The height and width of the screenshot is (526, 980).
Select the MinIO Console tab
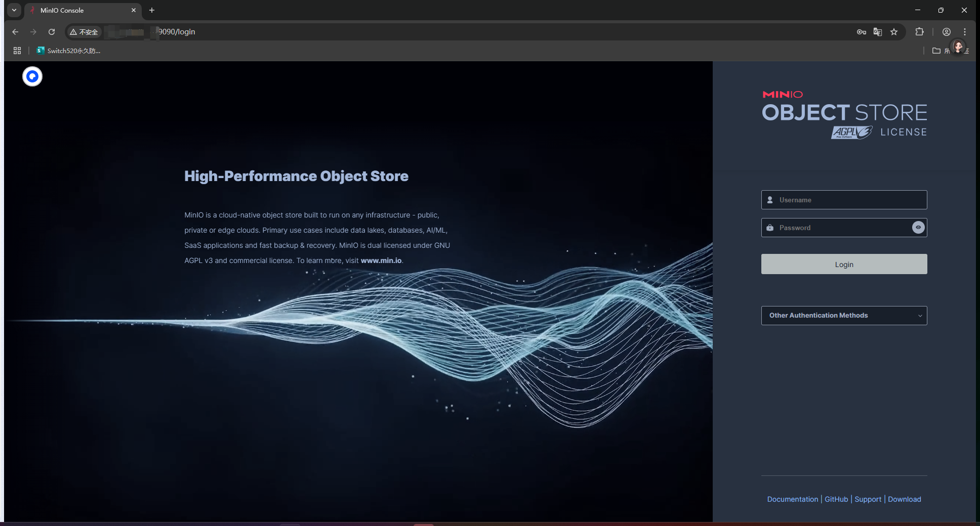(x=82, y=10)
